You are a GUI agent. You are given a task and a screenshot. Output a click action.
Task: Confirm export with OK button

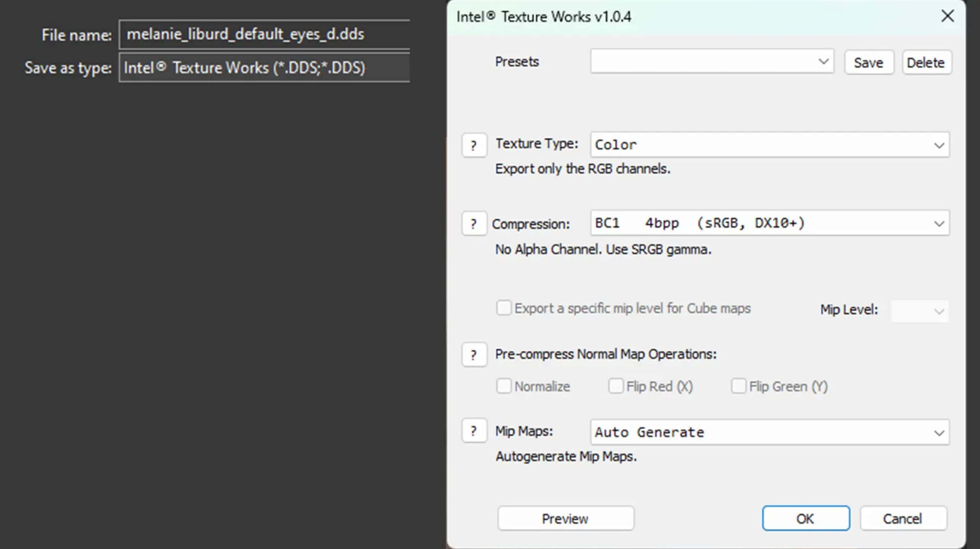(806, 518)
